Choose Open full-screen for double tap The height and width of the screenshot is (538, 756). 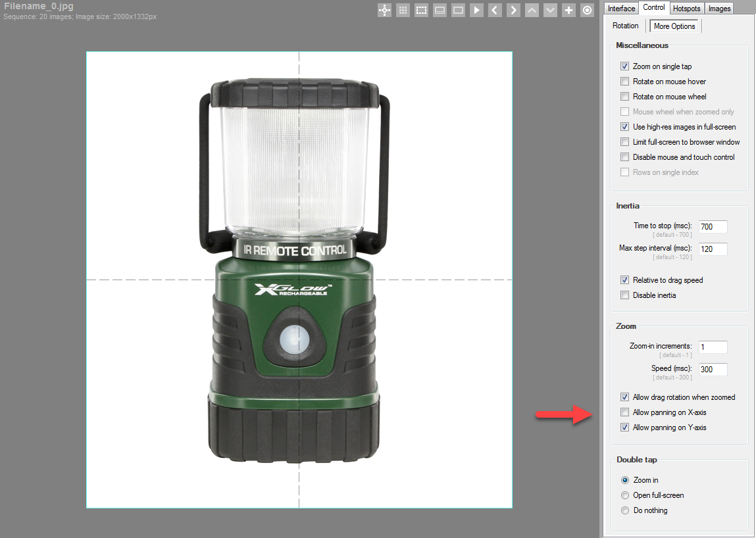pyautogui.click(x=625, y=495)
